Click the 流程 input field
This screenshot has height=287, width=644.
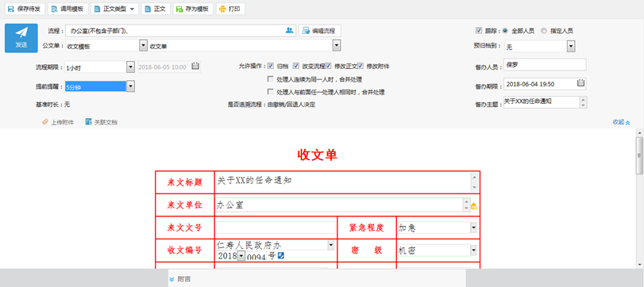coord(181,31)
